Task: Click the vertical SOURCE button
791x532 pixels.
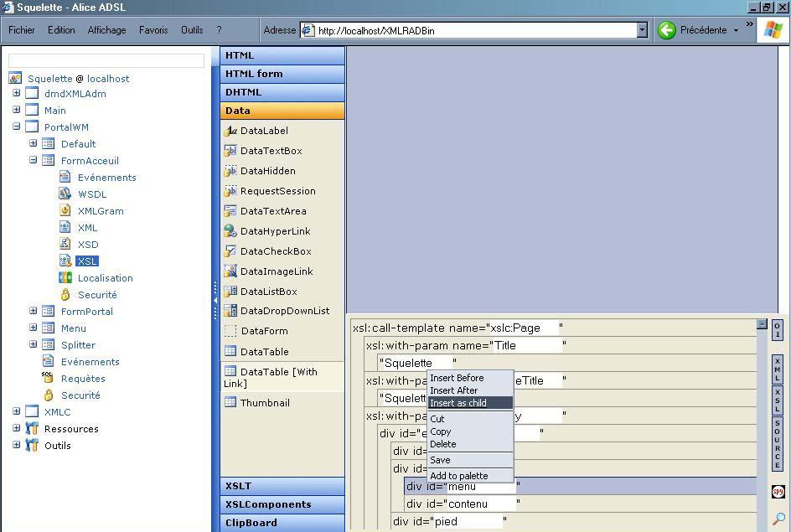Action: tap(778, 444)
